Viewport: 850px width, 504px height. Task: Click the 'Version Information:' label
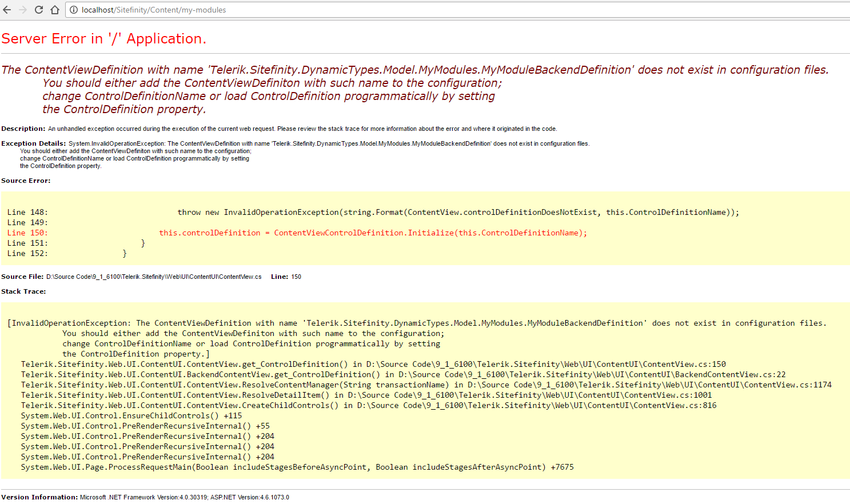[39, 497]
